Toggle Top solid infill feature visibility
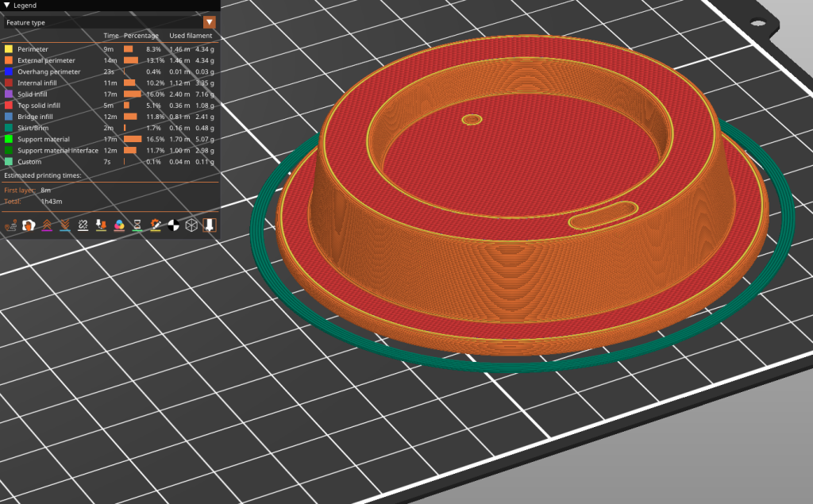Image resolution: width=813 pixels, height=504 pixels. pyautogui.click(x=39, y=106)
